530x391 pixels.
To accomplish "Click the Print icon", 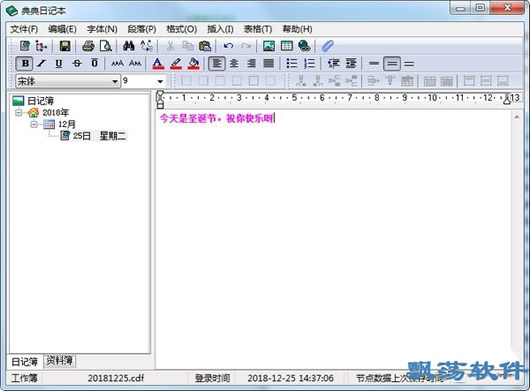I will (88, 46).
